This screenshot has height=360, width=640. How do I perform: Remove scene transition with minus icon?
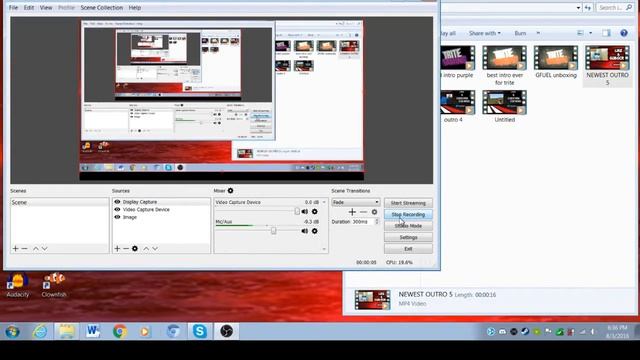pos(363,212)
